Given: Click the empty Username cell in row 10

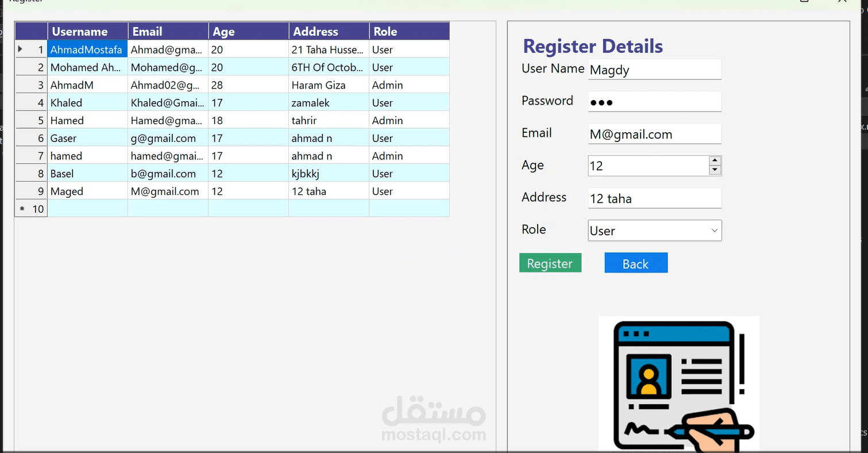Looking at the screenshot, I should click(88, 209).
